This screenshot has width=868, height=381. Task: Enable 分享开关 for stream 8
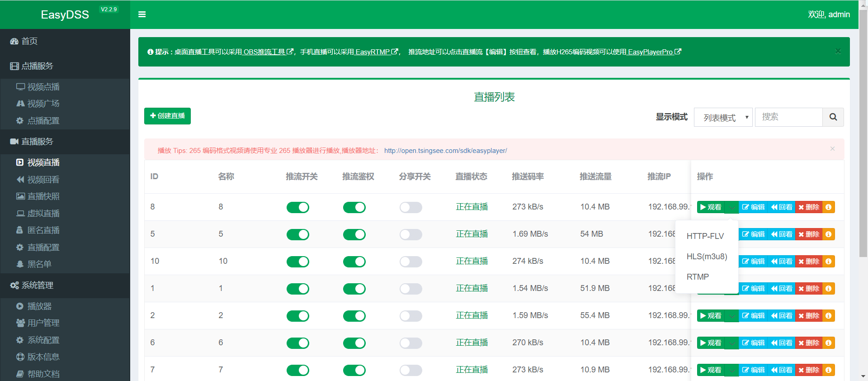pyautogui.click(x=411, y=207)
